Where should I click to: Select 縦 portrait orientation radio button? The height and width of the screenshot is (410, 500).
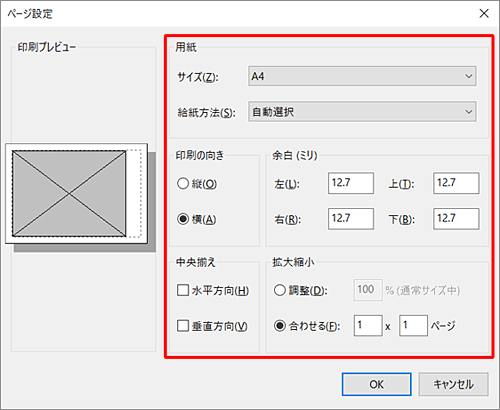(x=183, y=183)
